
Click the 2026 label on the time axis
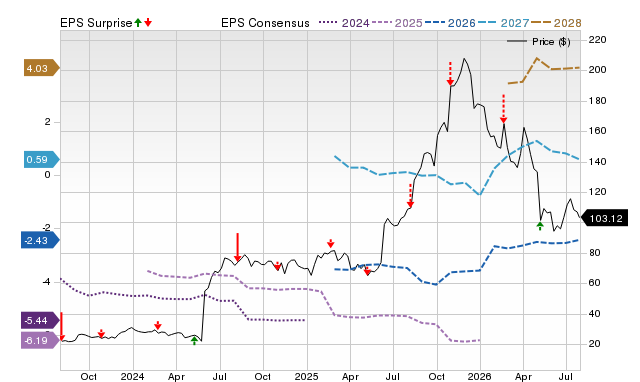[480, 376]
